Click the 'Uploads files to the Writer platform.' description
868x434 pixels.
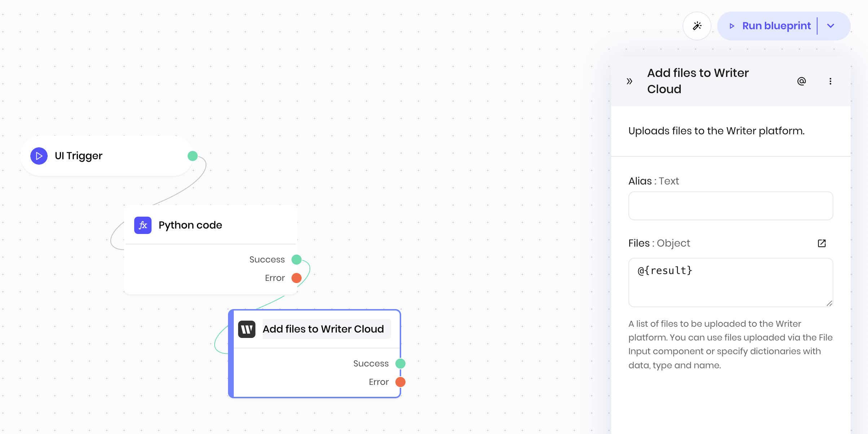pyautogui.click(x=716, y=131)
